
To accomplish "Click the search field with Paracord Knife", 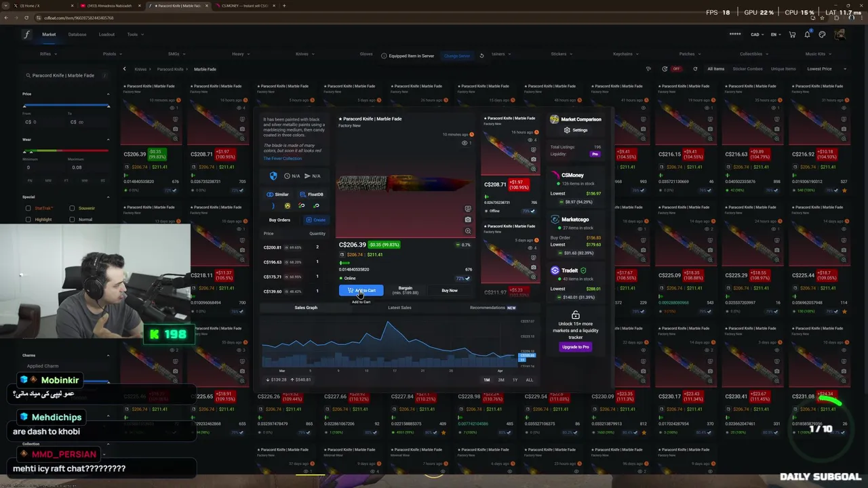I will tap(66, 75).
